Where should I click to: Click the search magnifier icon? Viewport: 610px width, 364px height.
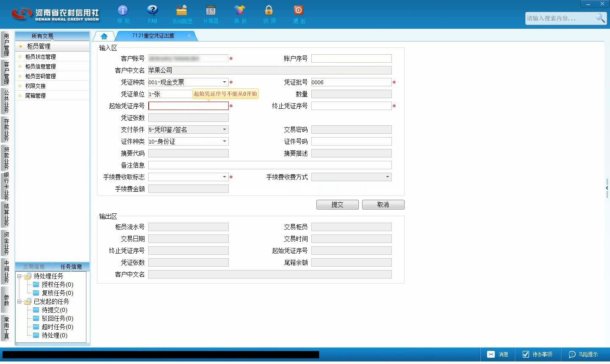point(600,18)
